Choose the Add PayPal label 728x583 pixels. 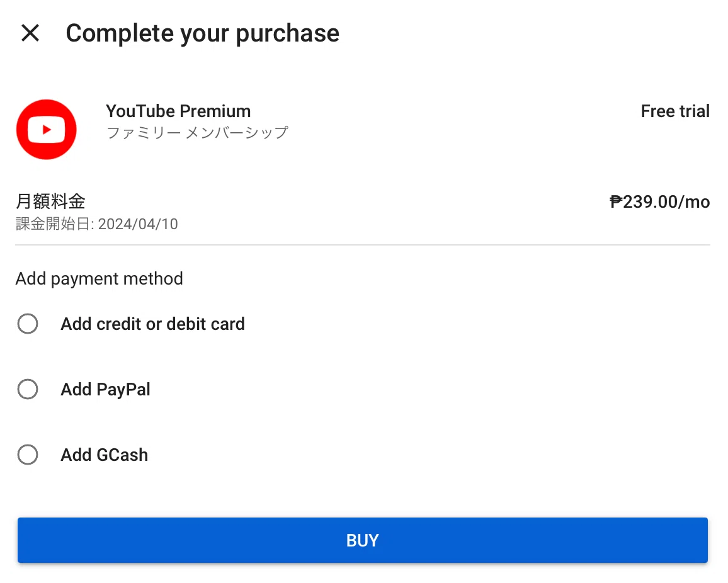click(105, 390)
